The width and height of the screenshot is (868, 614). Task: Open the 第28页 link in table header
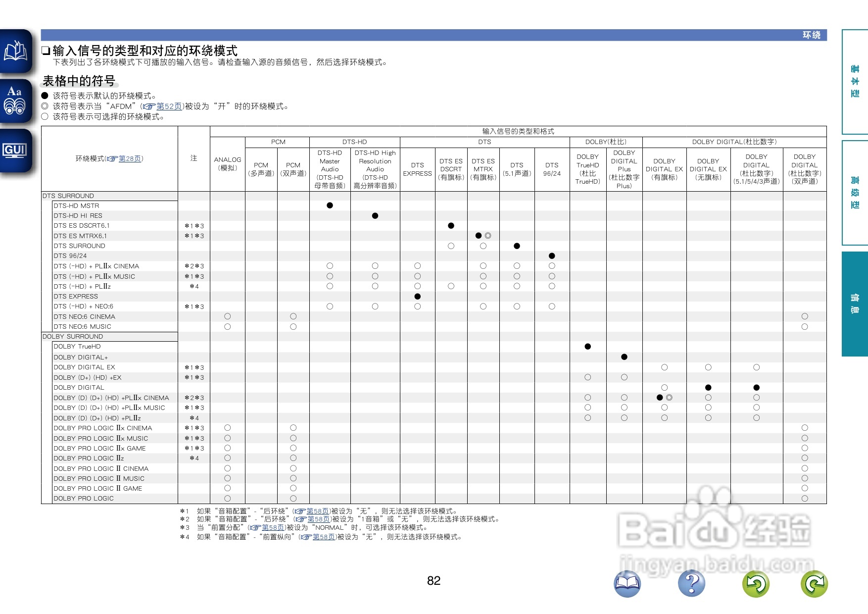(130, 158)
